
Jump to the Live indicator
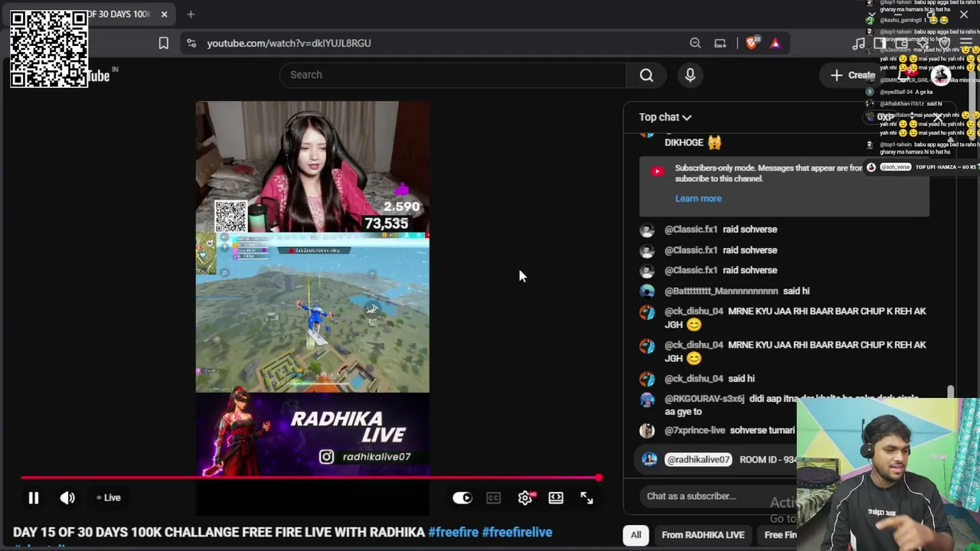(x=109, y=498)
